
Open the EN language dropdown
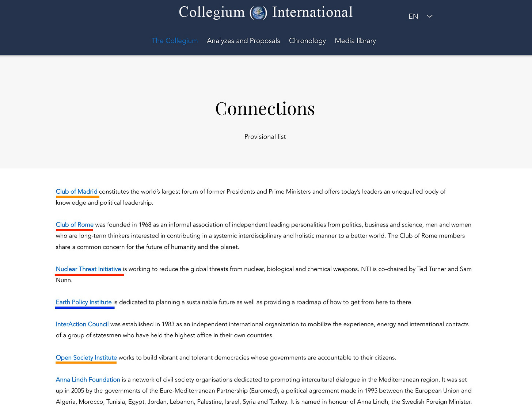[421, 16]
